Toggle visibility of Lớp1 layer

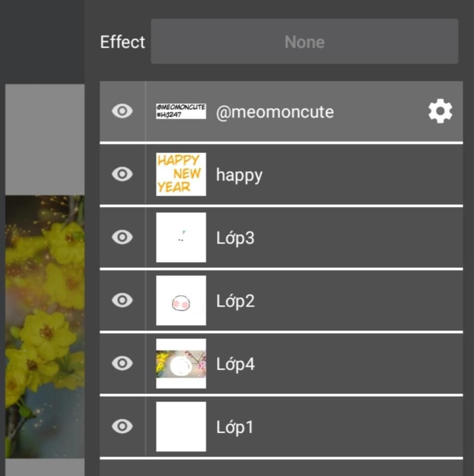pyautogui.click(x=122, y=426)
